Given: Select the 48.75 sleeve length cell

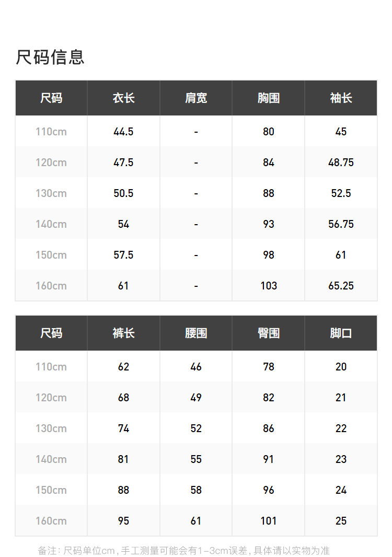Looking at the screenshot, I should [341, 163].
